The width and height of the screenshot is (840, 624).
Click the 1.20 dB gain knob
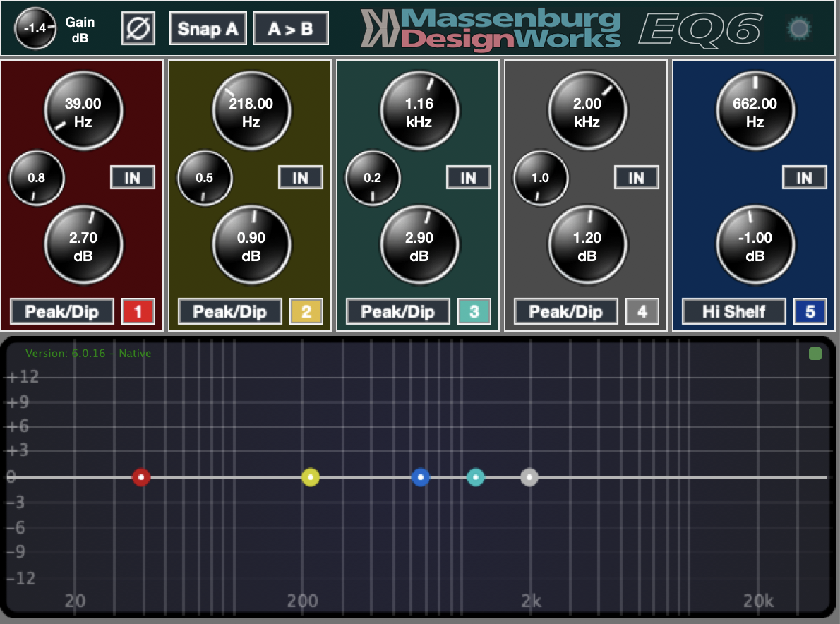[x=587, y=245]
